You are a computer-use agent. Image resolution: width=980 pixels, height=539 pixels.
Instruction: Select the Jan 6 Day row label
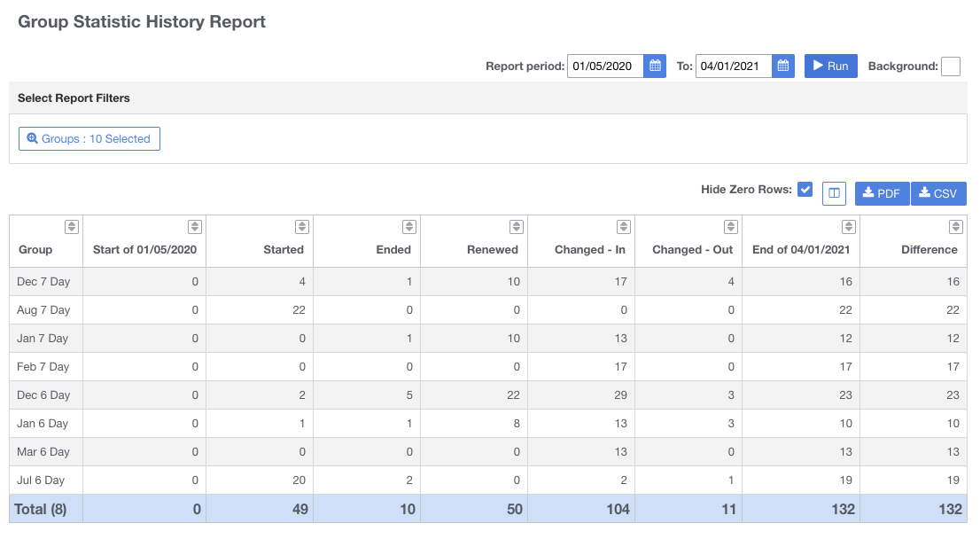[x=43, y=424]
